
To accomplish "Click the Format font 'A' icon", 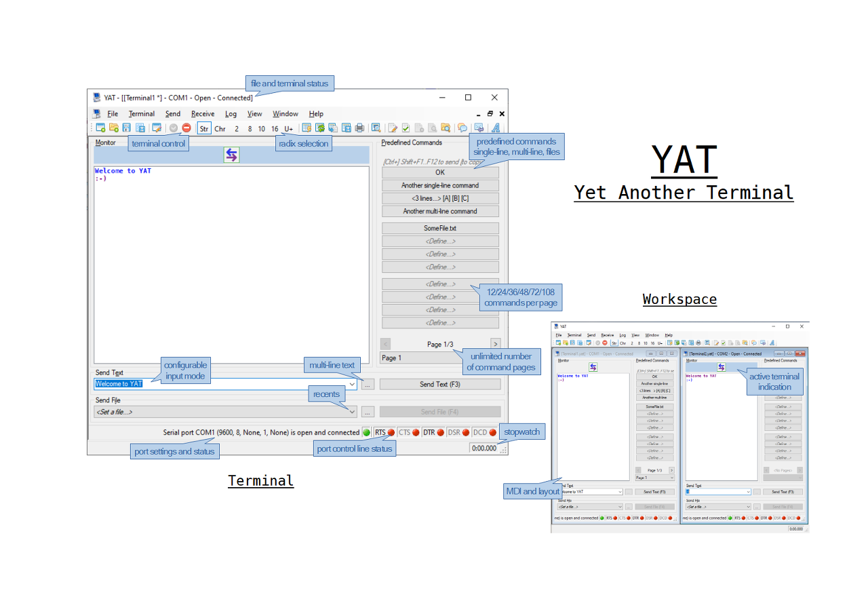I will [x=496, y=128].
